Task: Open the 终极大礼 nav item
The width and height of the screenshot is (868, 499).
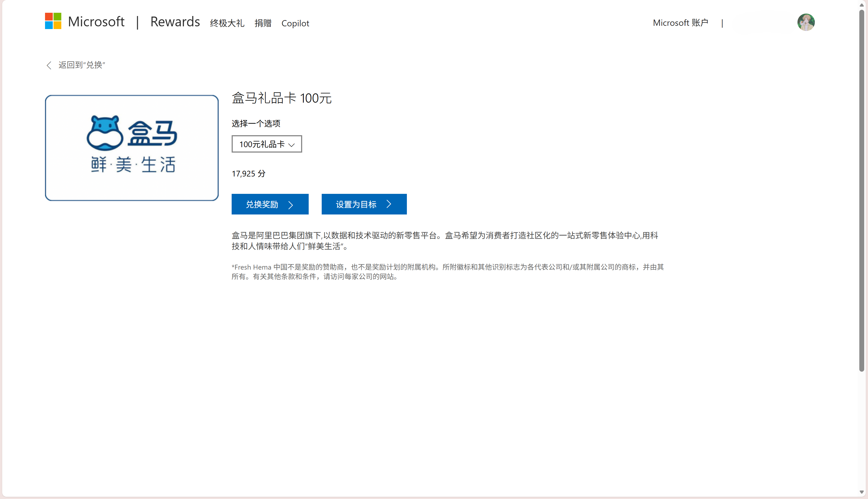Action: coord(227,23)
